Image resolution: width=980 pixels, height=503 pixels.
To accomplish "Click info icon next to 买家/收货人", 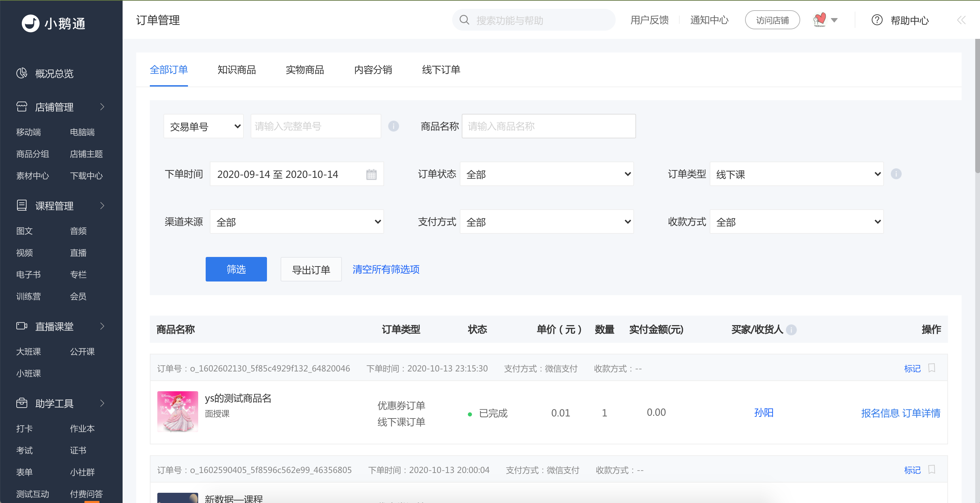I will tap(791, 329).
